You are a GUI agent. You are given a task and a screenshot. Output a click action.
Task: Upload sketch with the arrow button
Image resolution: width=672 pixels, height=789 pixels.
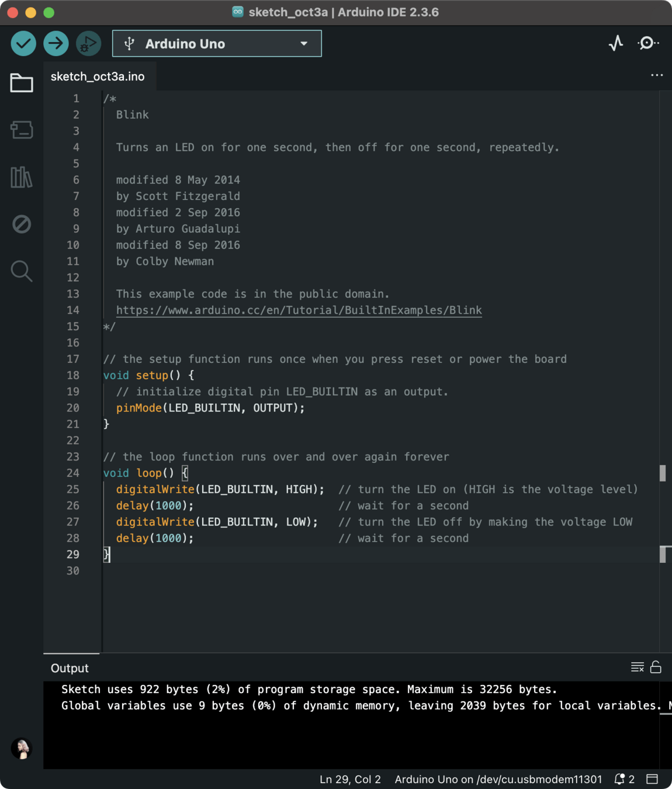56,43
